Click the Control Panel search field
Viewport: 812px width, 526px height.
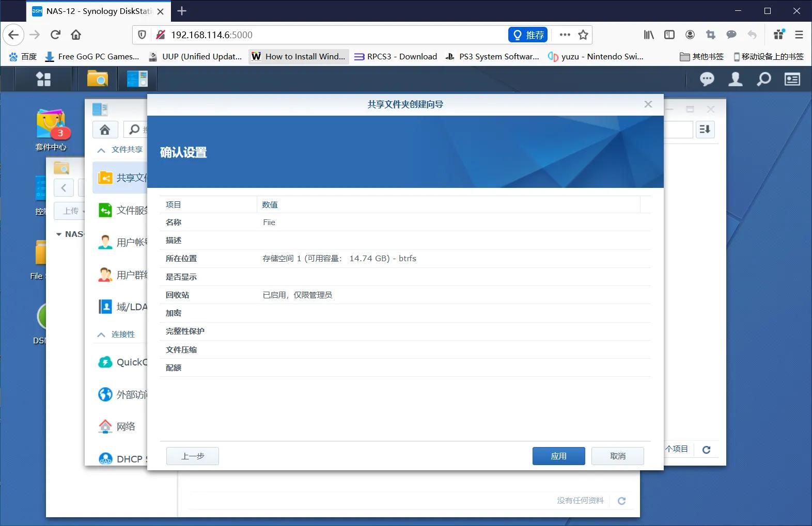tap(136, 130)
